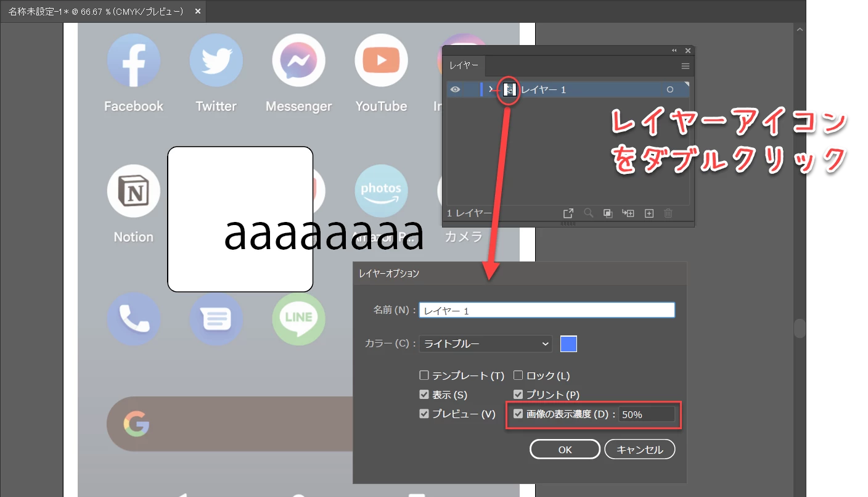Click the locate object magnifier icon in Layers panel
The image size is (868, 497).
(589, 213)
